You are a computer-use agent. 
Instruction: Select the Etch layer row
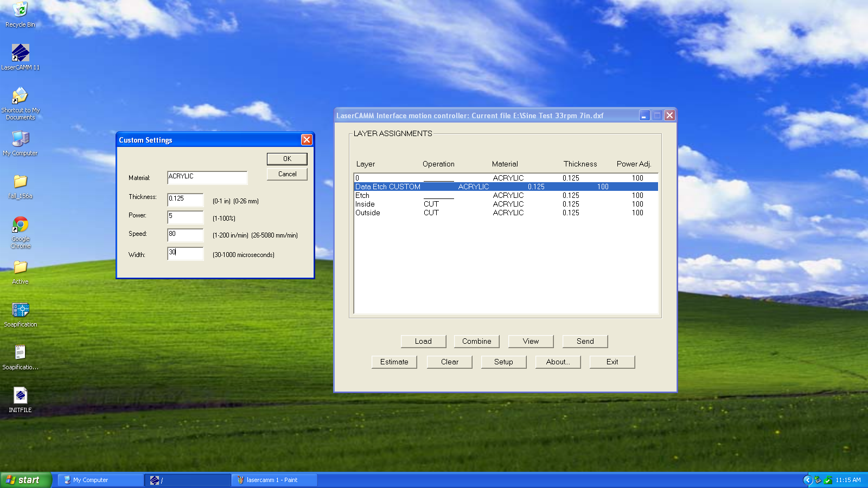coord(506,195)
